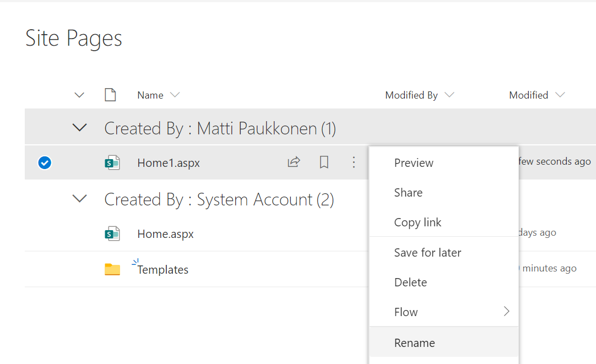Open the Name column sort dropdown
The height and width of the screenshot is (364, 596).
(175, 94)
